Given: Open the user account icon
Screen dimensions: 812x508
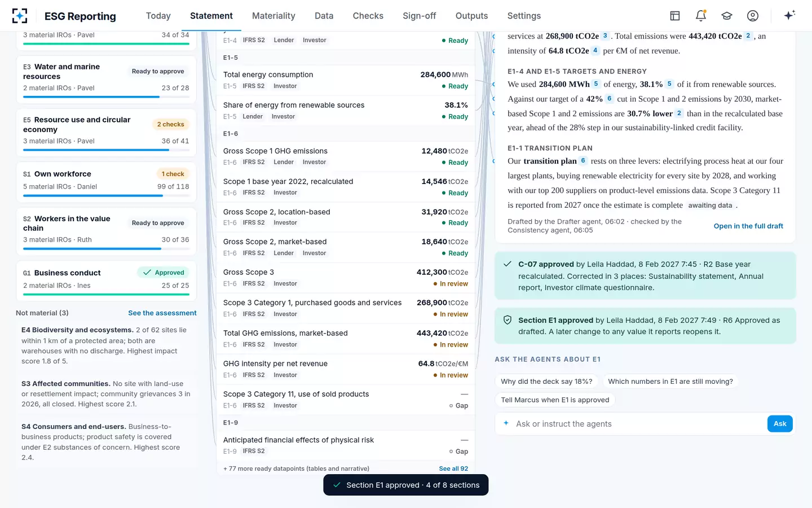Looking at the screenshot, I should [753, 16].
